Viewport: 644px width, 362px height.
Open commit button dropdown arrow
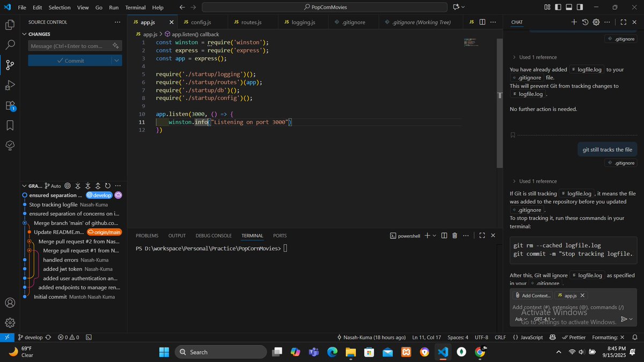point(116,61)
